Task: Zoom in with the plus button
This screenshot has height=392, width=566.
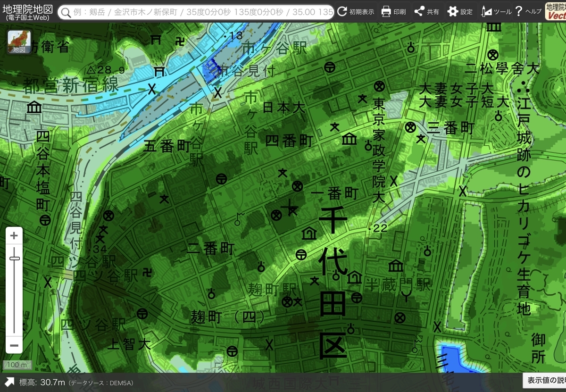Action: pos(14,235)
